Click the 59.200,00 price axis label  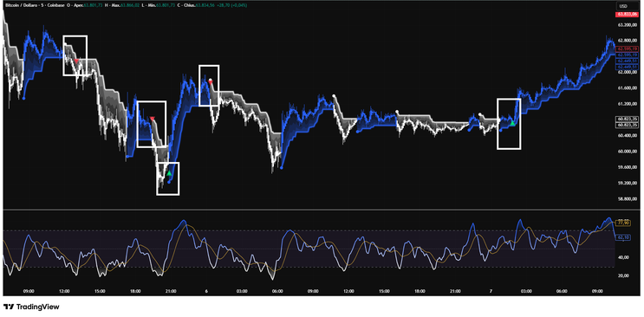tap(628, 183)
